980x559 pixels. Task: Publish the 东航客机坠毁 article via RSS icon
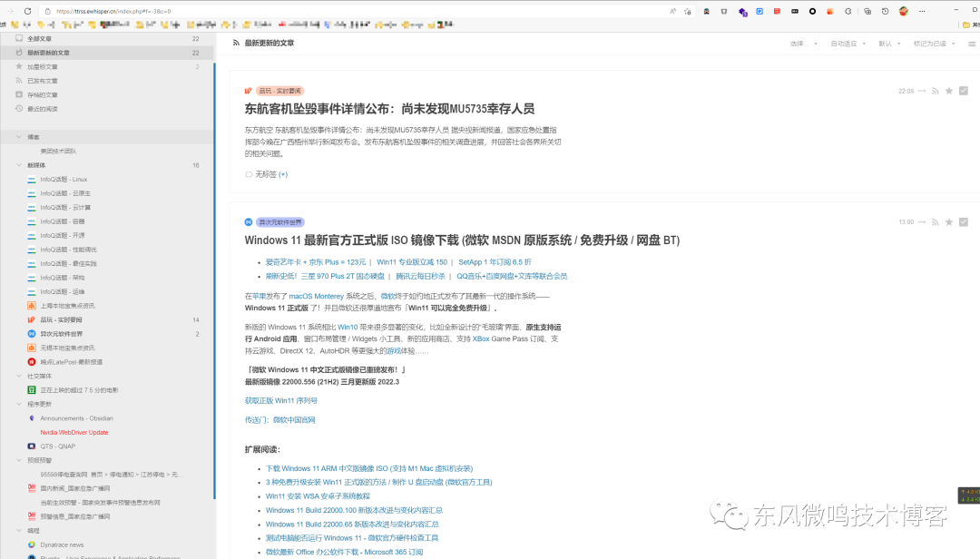point(935,91)
